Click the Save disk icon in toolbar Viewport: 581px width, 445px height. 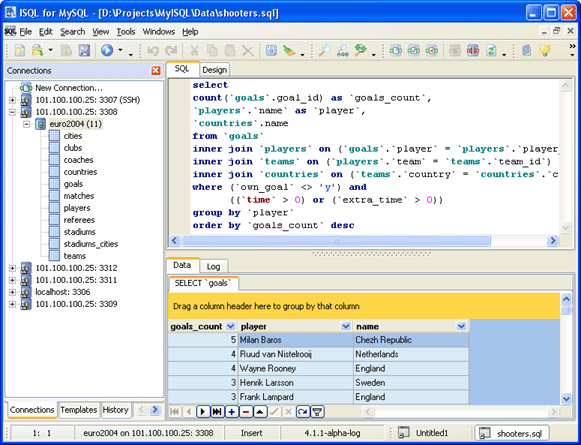coord(84,50)
